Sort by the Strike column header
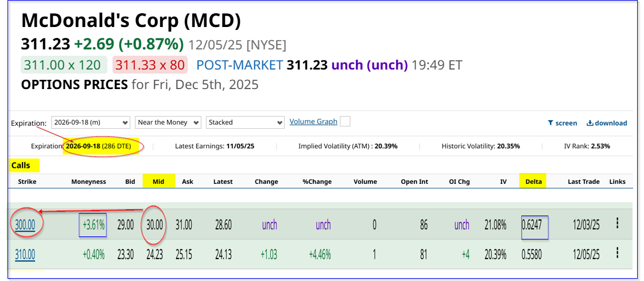The width and height of the screenshot is (644, 281). click(27, 182)
